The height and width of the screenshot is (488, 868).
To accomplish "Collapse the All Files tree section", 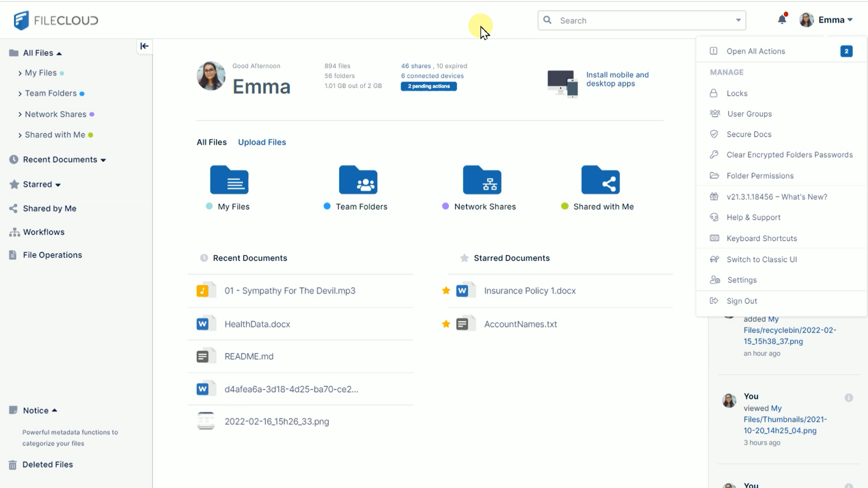I will pos(59,52).
